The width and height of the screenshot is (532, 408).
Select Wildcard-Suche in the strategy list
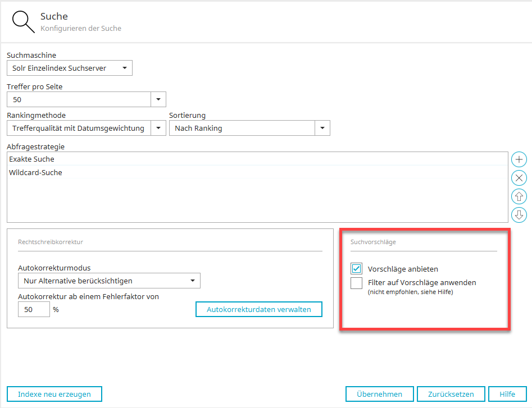tap(35, 173)
